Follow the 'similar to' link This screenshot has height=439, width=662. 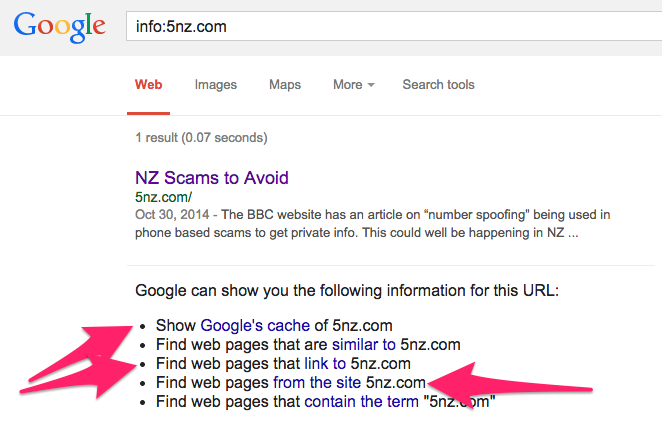click(x=364, y=344)
